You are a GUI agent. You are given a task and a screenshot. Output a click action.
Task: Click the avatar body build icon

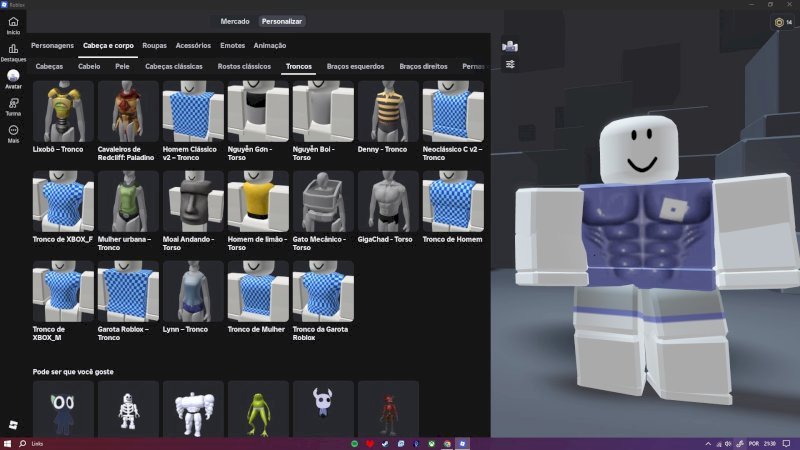(510, 46)
